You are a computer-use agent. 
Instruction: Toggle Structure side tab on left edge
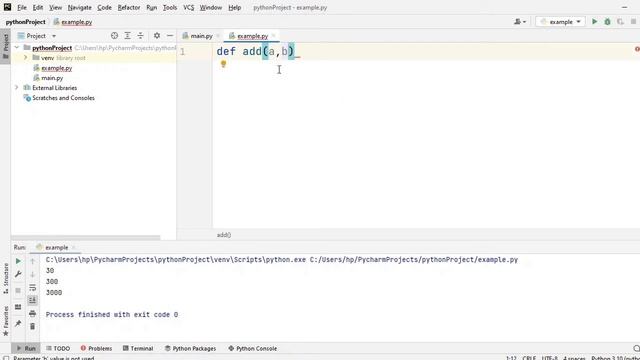pyautogui.click(x=6, y=279)
